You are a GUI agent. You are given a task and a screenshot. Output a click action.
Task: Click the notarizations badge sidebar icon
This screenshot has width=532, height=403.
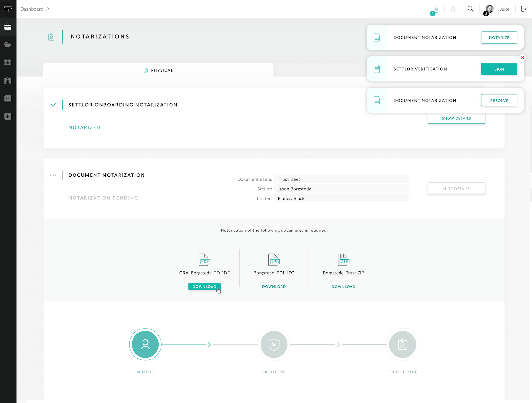pos(8,81)
